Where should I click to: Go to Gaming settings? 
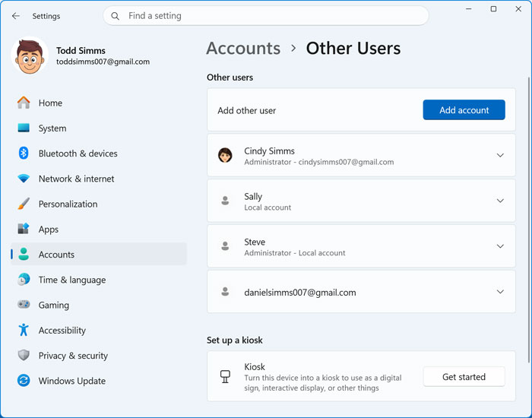tap(54, 305)
